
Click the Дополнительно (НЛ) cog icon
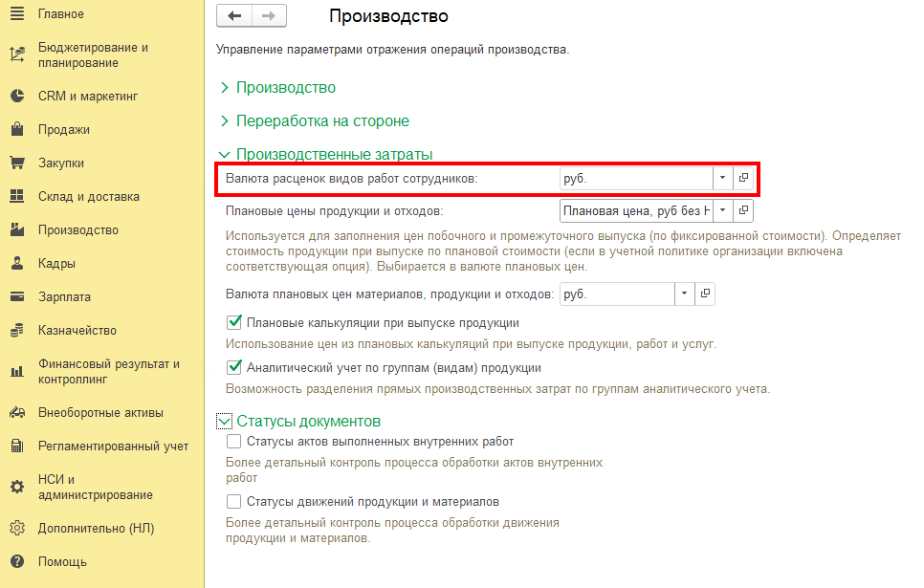tap(17, 528)
